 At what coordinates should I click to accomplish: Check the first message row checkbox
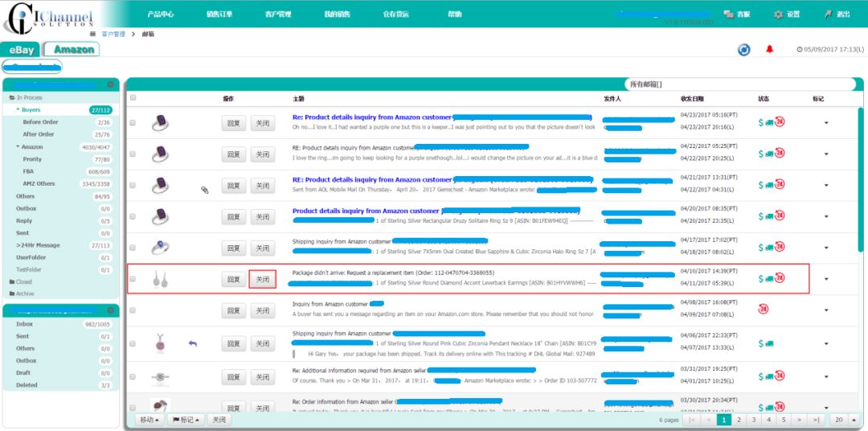133,123
